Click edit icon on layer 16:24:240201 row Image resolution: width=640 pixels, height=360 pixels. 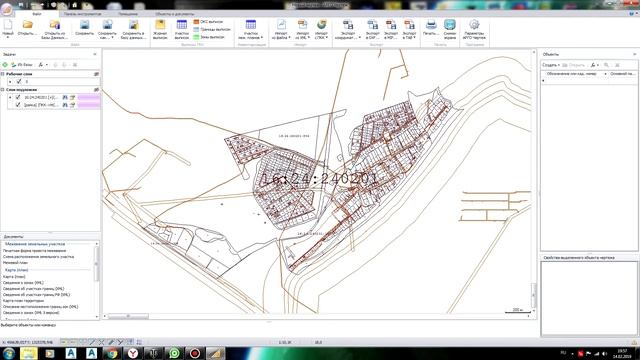(x=72, y=97)
